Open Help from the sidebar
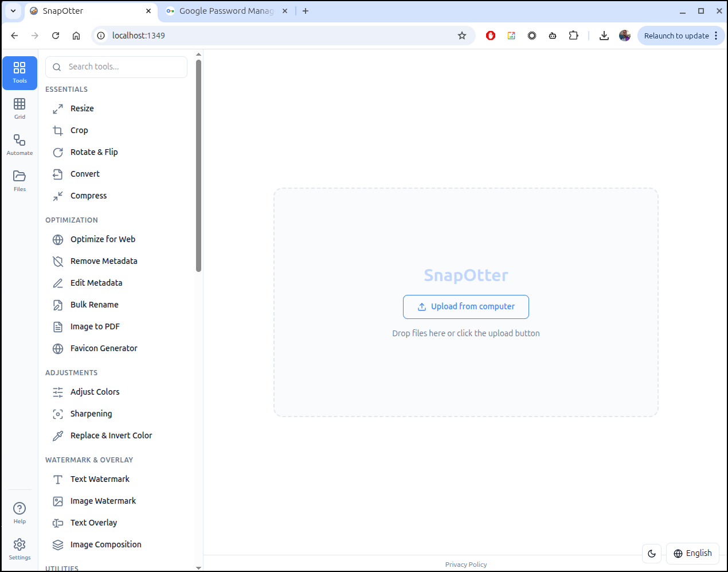This screenshot has width=728, height=572. pos(19,513)
